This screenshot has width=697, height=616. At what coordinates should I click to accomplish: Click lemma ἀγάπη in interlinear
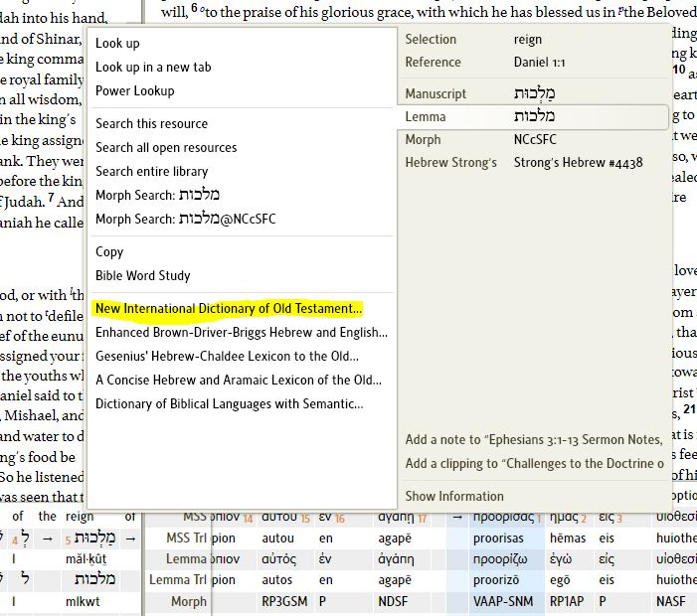click(396, 559)
